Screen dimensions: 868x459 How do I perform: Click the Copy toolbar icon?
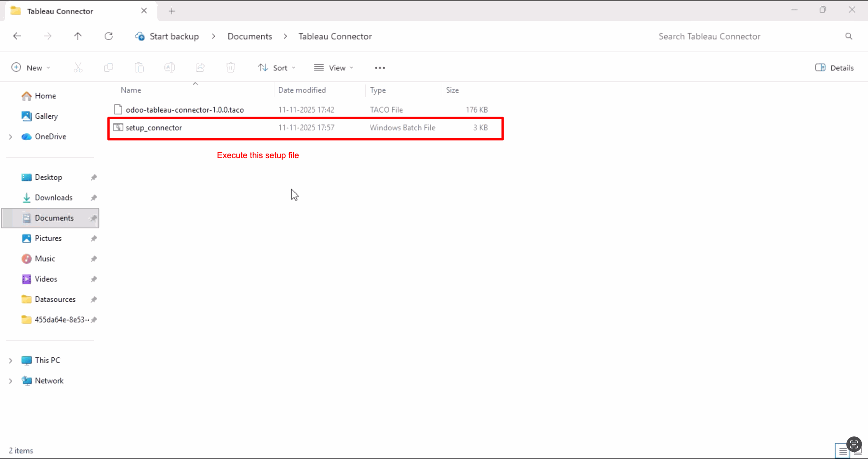[x=108, y=68]
